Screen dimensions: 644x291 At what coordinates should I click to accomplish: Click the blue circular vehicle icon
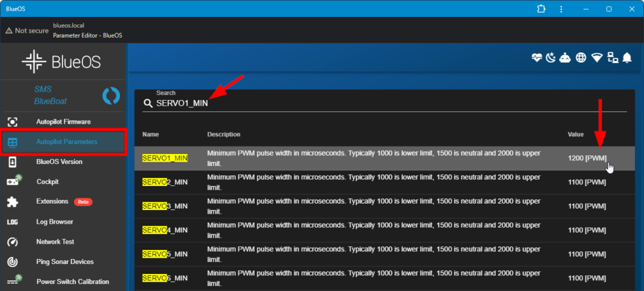(x=111, y=96)
